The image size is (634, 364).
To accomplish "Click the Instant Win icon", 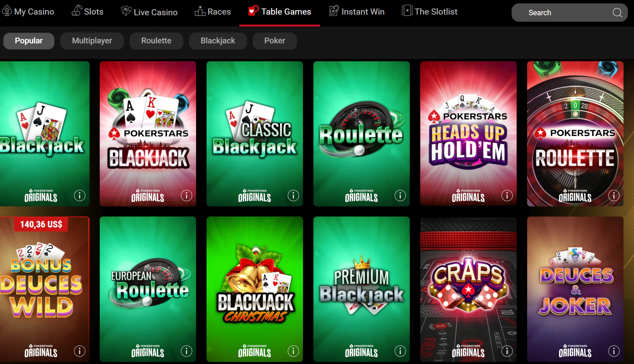I will coord(334,11).
